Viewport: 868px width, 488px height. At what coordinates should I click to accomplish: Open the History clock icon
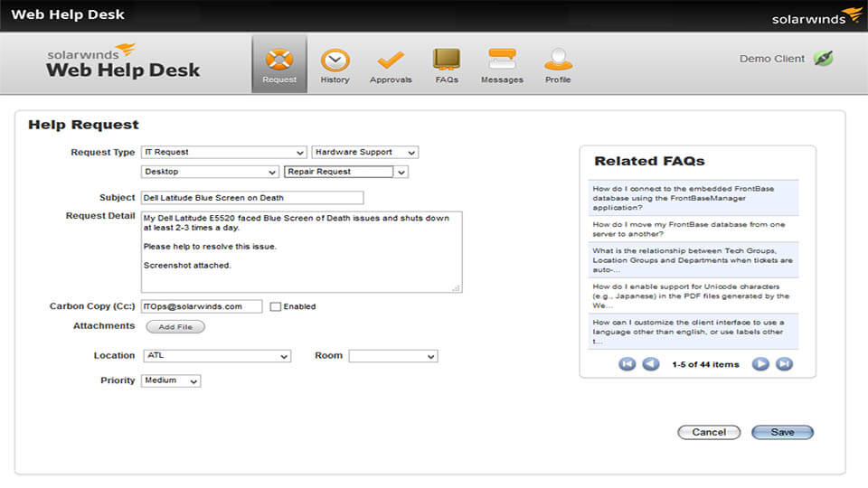click(x=335, y=60)
